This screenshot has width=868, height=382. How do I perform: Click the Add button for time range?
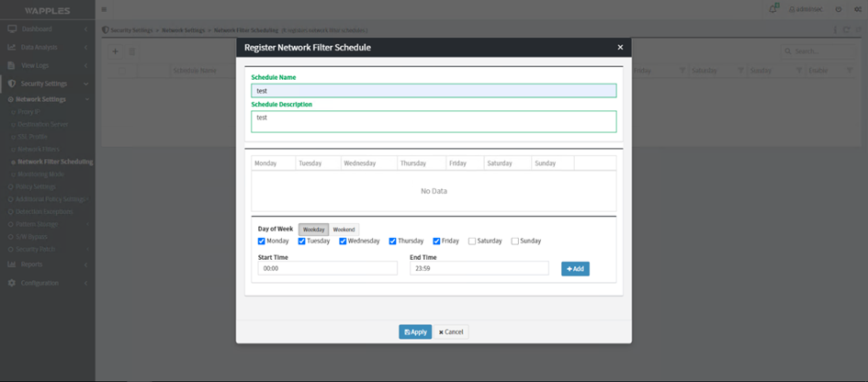point(575,269)
